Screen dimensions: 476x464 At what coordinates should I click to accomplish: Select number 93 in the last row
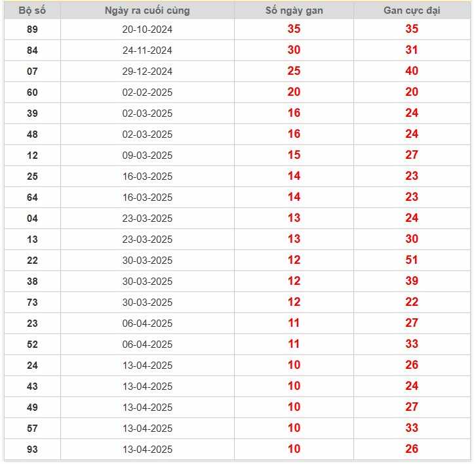click(x=32, y=450)
